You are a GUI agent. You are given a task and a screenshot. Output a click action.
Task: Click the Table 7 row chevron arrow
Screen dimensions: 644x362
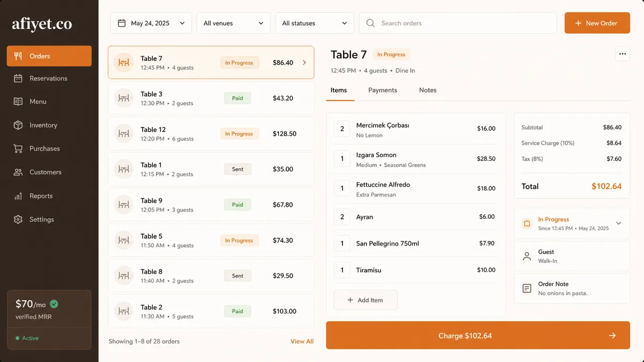[x=304, y=63]
